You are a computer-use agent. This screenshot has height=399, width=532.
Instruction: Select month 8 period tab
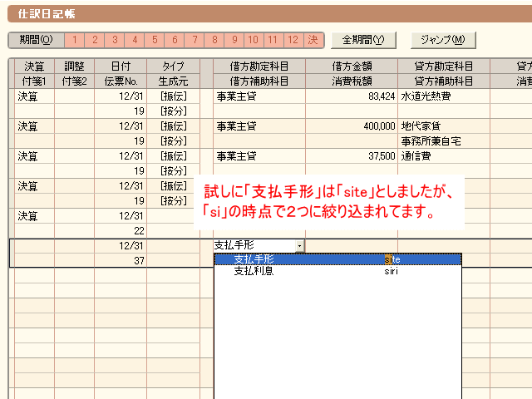214,40
